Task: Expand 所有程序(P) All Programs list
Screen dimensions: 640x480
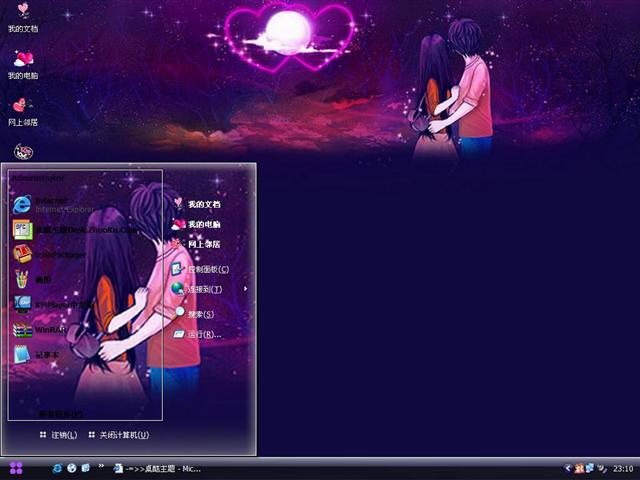Action: (61, 414)
